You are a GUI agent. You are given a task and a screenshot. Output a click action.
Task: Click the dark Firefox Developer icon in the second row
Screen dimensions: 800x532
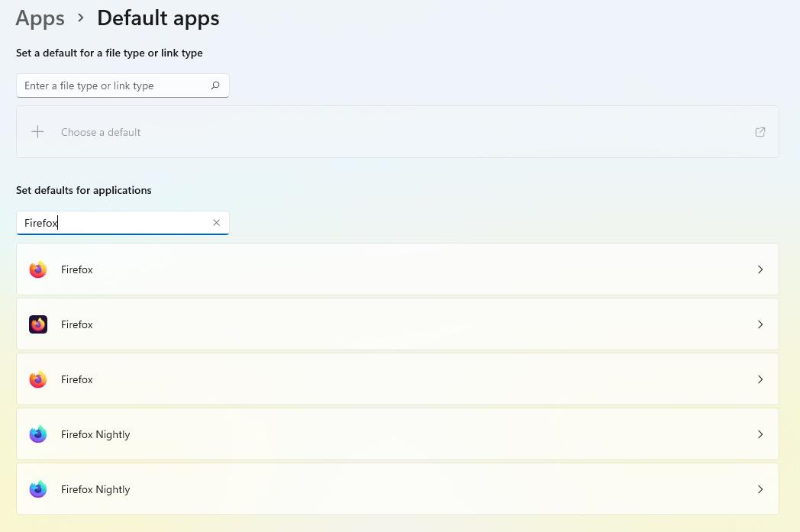pyautogui.click(x=38, y=324)
